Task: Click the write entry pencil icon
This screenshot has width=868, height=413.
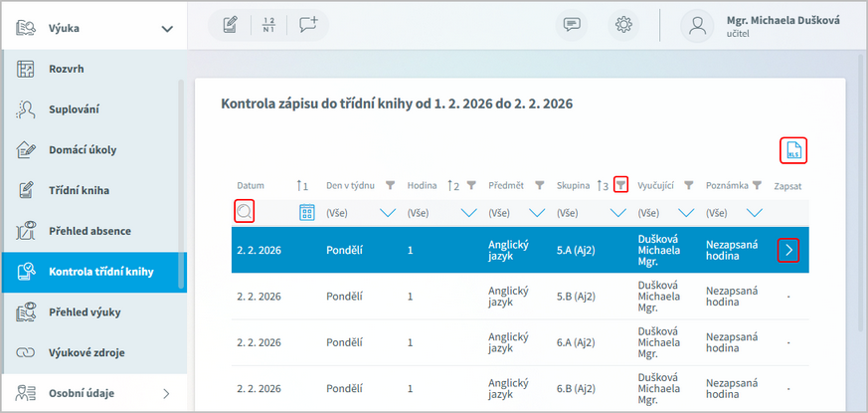Action: click(231, 25)
